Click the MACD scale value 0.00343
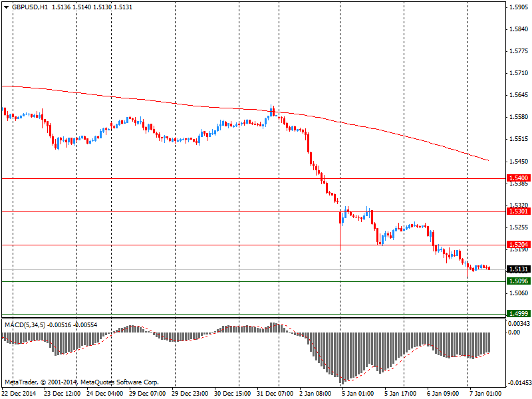Viewport: 532px width, 399px height. [x=519, y=324]
